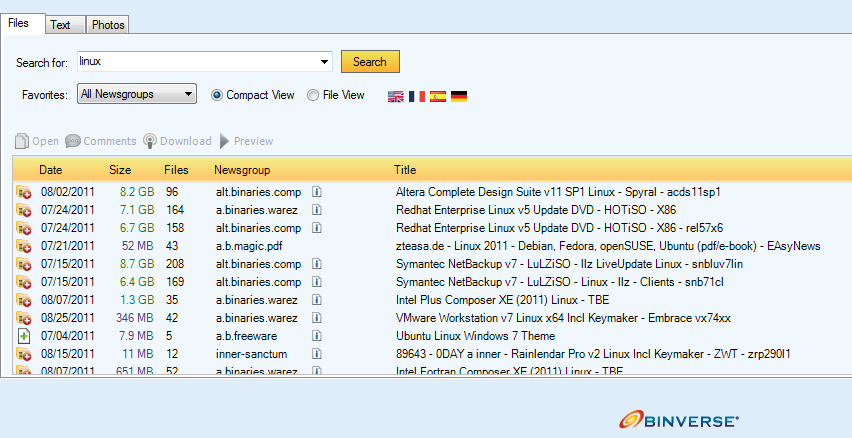
Task: Open info icon for Altera Complete Design Suite
Action: pyautogui.click(x=317, y=192)
